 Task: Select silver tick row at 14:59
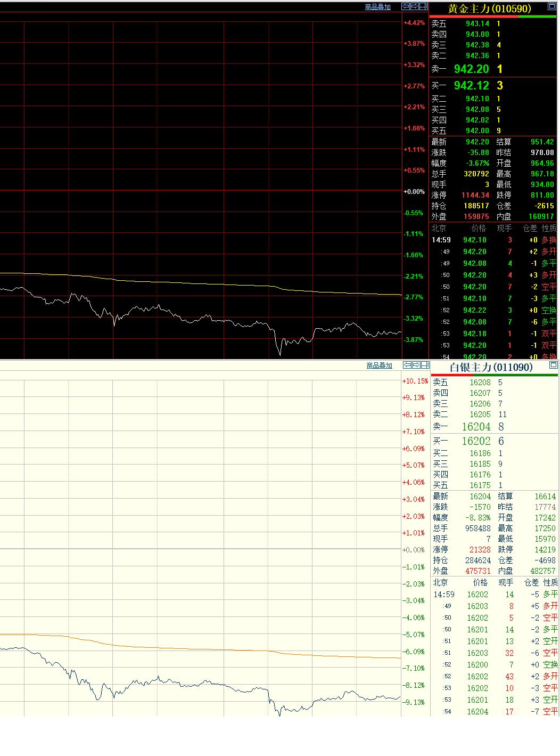coord(495,595)
